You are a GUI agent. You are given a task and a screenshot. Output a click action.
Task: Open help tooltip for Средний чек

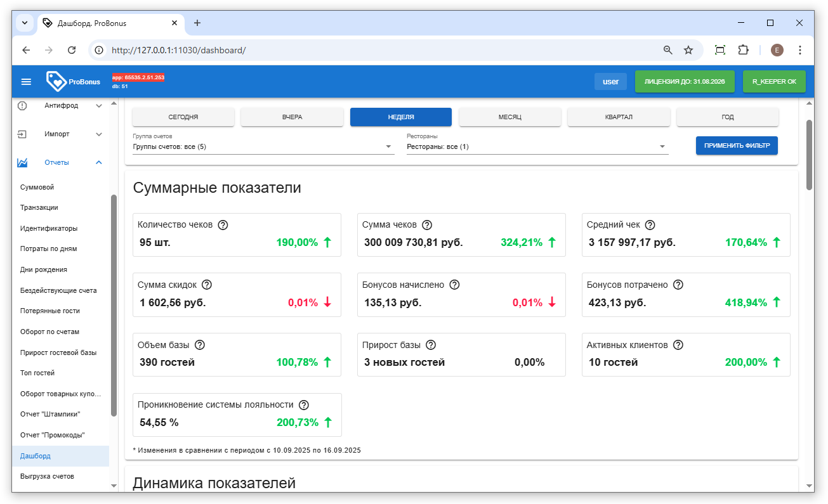650,224
